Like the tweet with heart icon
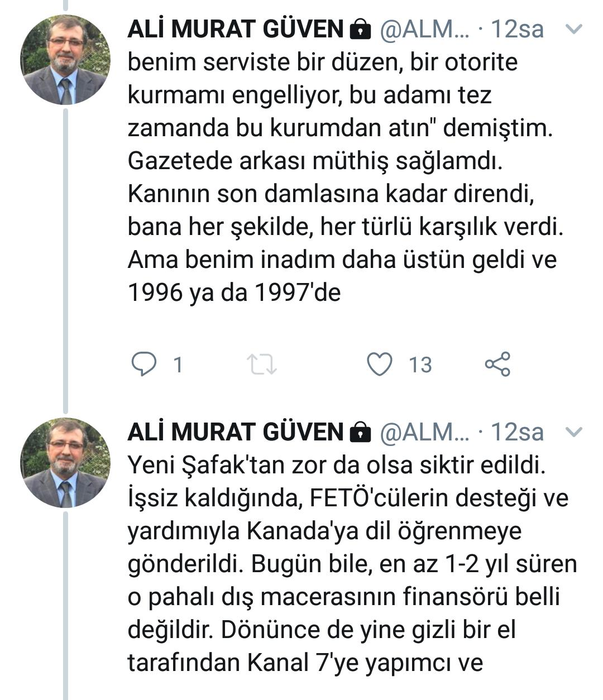 pos(380,364)
